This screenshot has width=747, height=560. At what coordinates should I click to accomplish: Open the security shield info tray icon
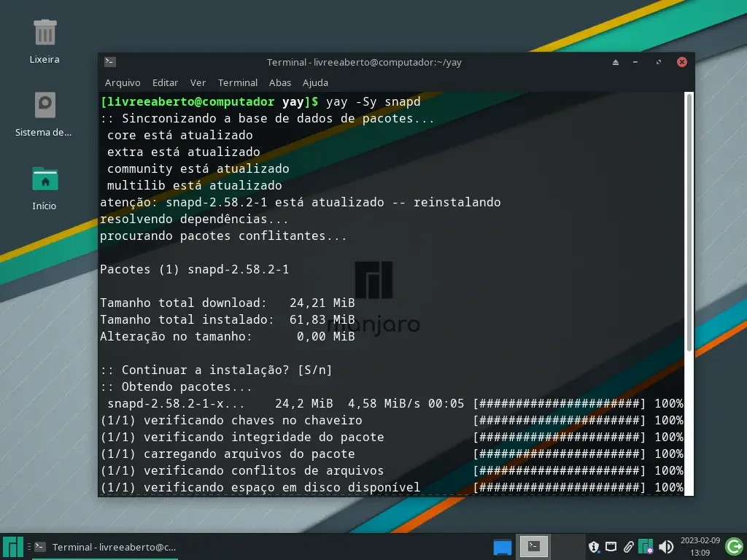[x=594, y=547]
